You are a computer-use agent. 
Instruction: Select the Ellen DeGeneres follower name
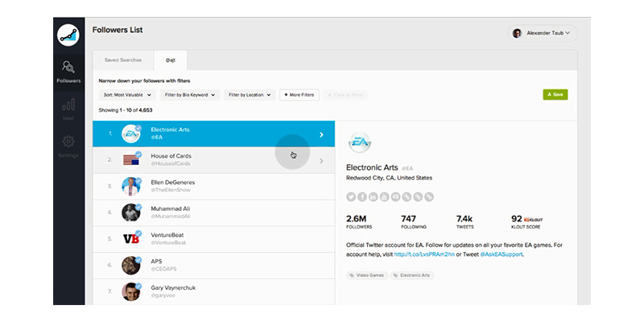point(172,183)
